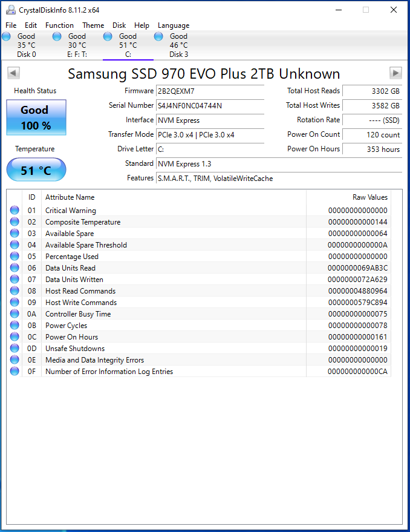Click status orb for Composite Temperature row
This screenshot has height=532, width=410.
pyautogui.click(x=15, y=222)
